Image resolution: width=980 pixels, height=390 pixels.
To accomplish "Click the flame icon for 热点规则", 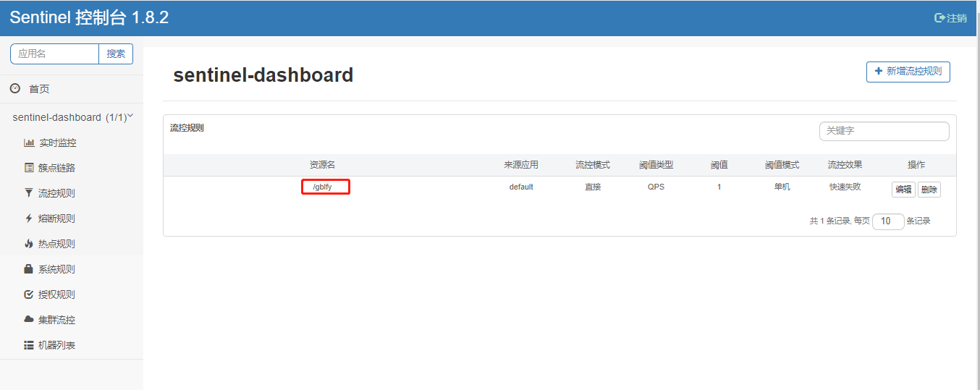I will pos(29,244).
